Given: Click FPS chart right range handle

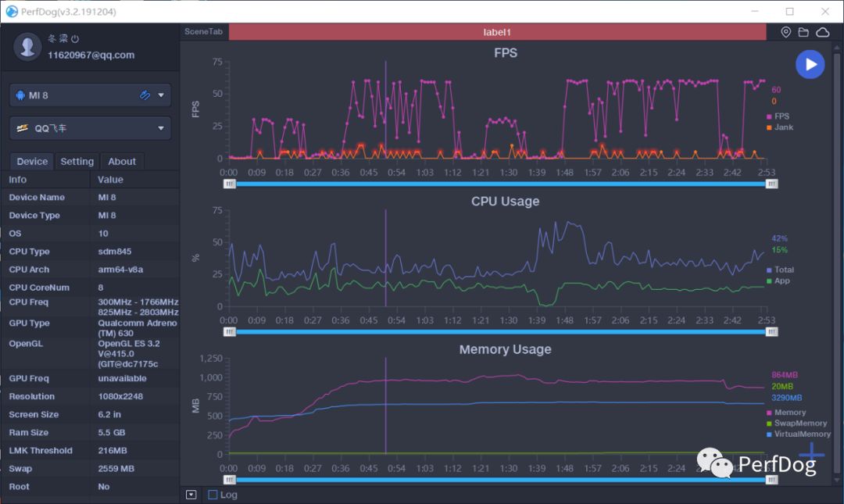Looking at the screenshot, I should 772,184.
